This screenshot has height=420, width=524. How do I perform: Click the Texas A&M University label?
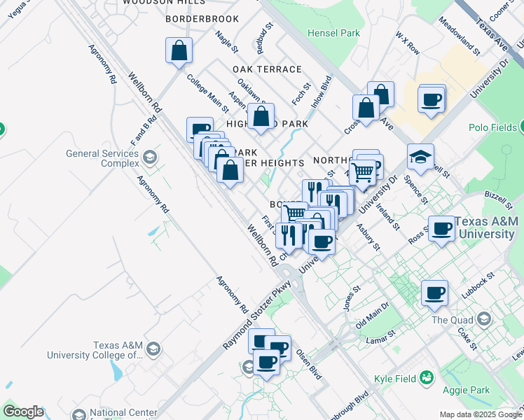[x=487, y=227]
